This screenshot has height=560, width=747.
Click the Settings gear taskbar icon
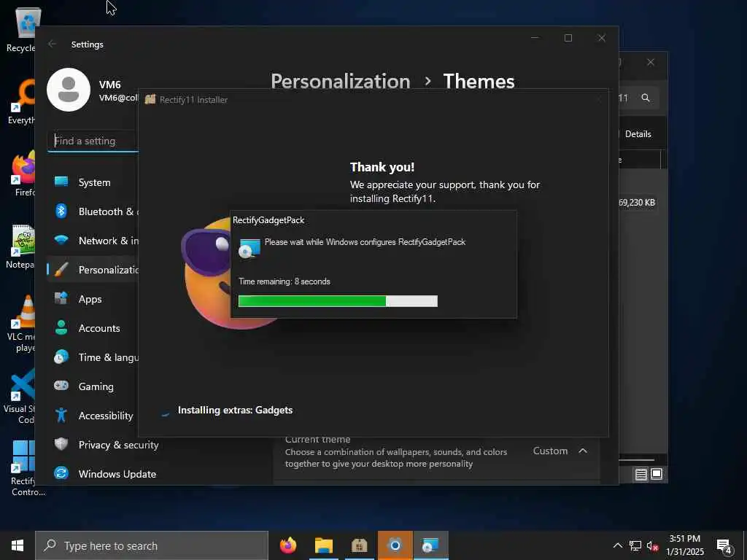coord(395,545)
